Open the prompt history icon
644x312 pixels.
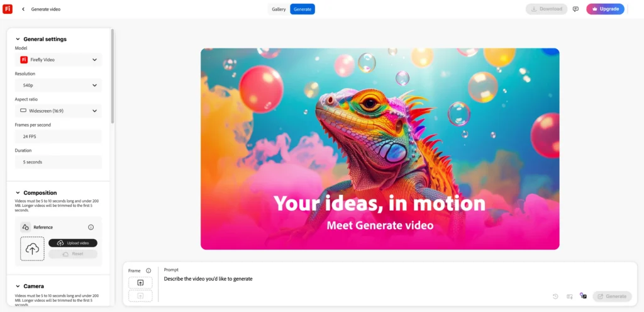coord(555,296)
